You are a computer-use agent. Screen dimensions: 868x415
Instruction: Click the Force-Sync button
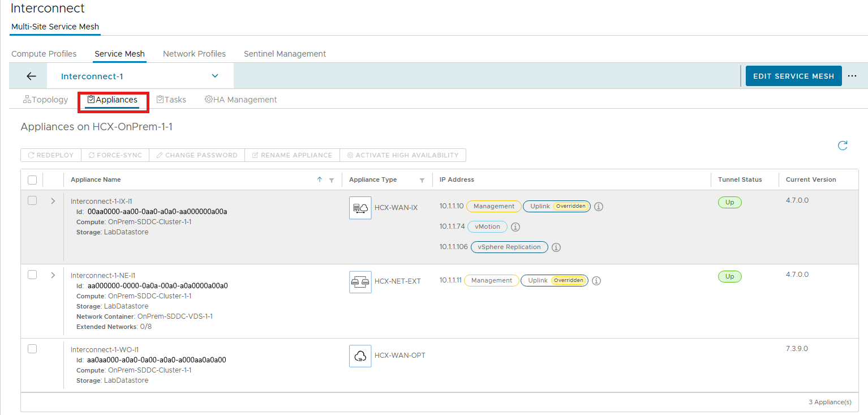(115, 155)
